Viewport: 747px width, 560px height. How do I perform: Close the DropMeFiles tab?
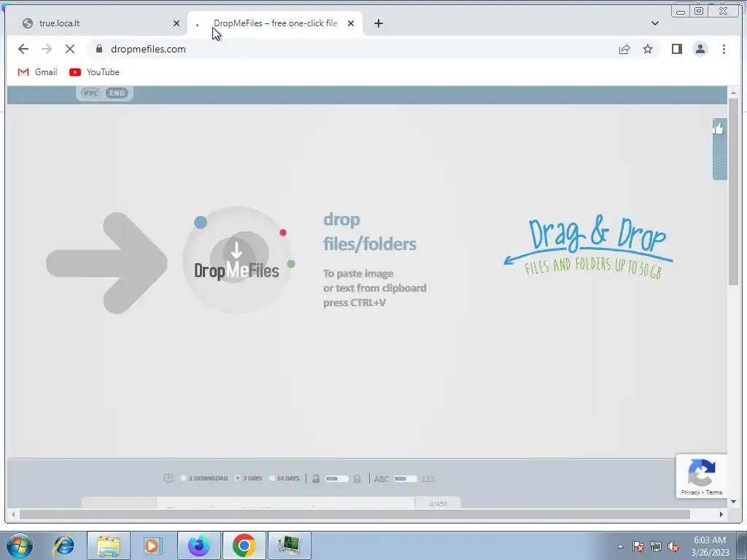(x=351, y=23)
